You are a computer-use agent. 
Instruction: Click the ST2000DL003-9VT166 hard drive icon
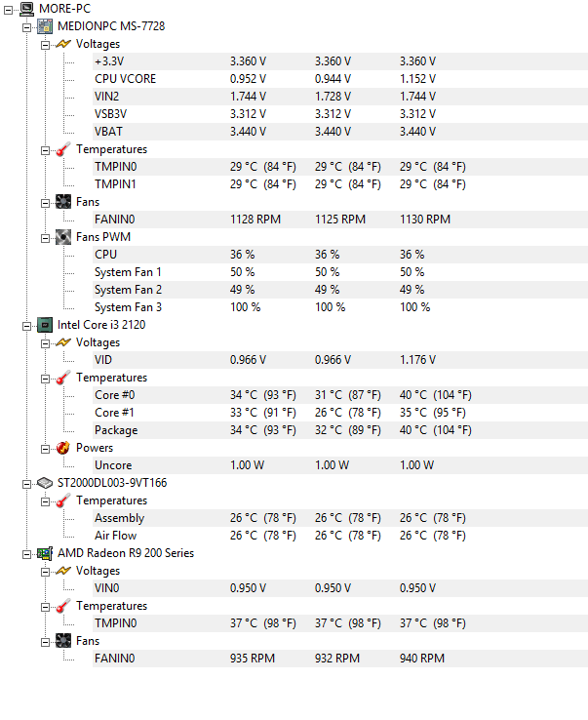45,483
